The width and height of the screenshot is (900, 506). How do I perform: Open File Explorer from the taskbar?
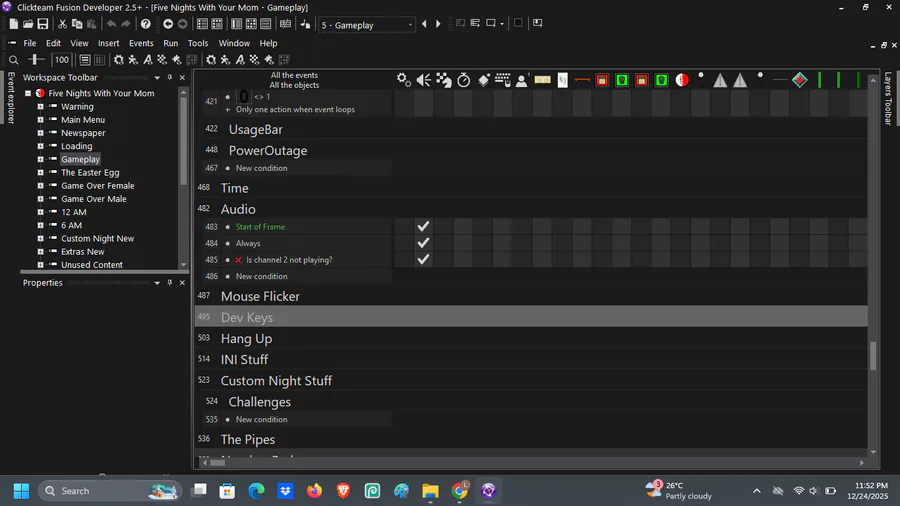pyautogui.click(x=430, y=491)
